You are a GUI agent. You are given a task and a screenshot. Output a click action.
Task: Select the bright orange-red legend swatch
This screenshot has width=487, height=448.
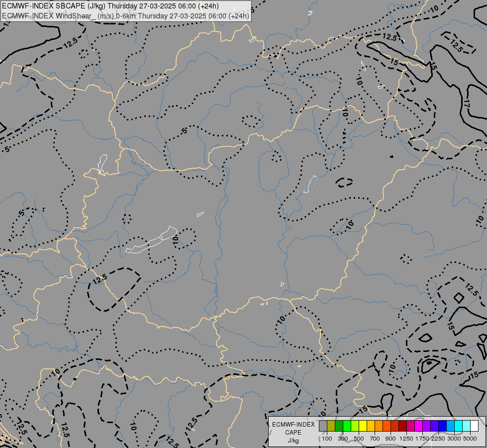387,426
